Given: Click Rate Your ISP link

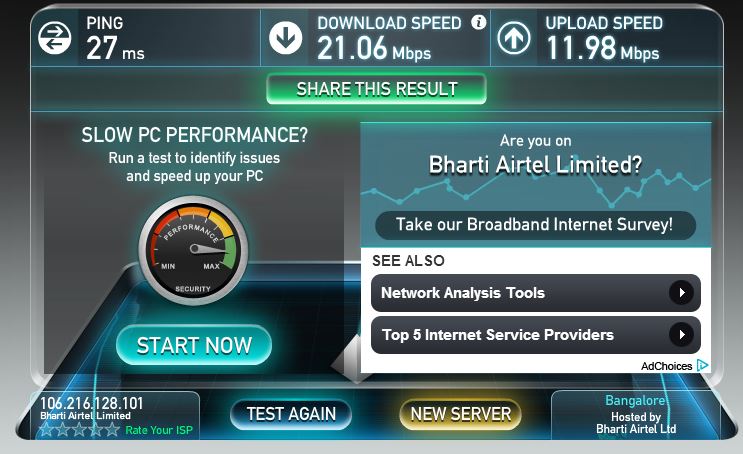Looking at the screenshot, I should (x=159, y=430).
